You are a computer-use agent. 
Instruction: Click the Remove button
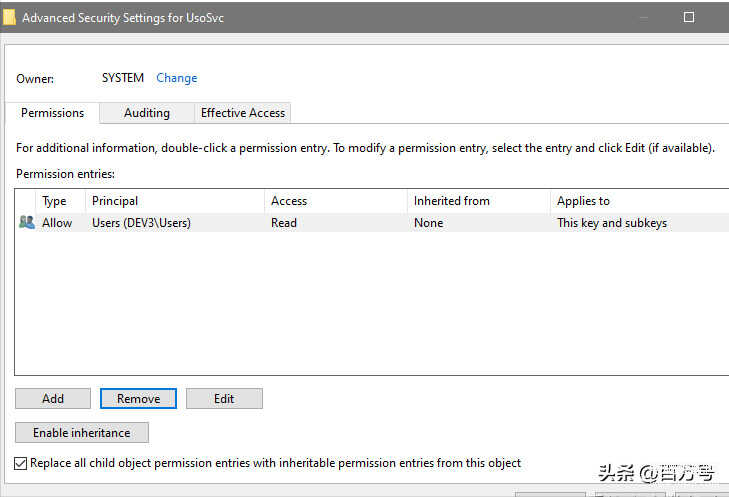138,399
